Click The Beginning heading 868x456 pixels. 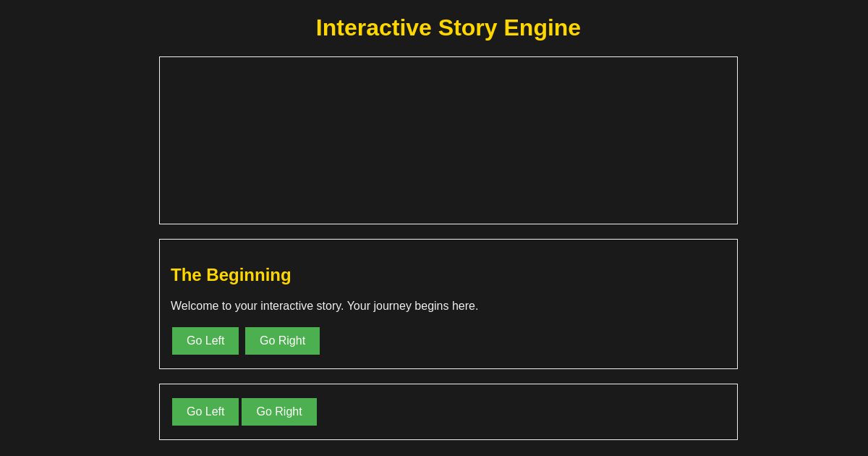point(231,275)
